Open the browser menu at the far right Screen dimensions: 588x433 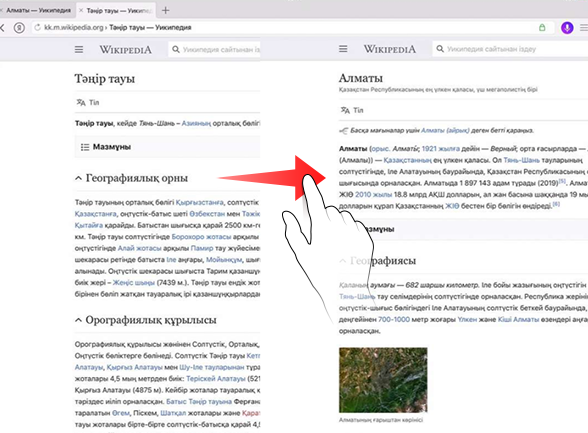tap(584, 28)
